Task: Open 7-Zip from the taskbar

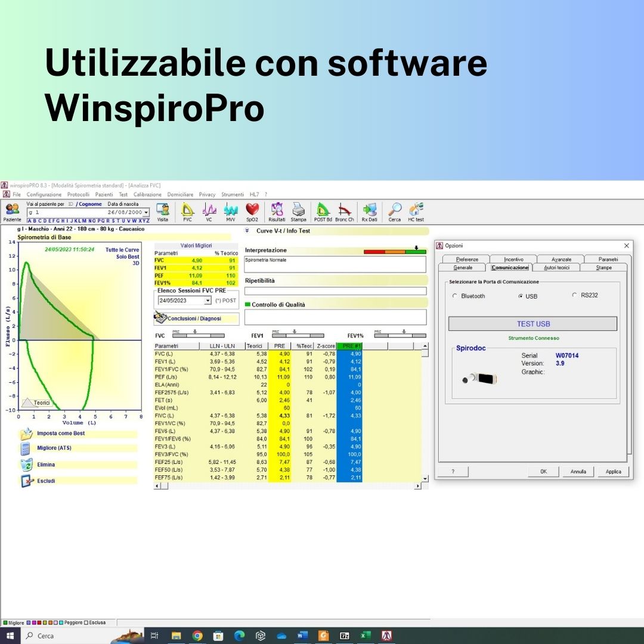Action: 345,636
